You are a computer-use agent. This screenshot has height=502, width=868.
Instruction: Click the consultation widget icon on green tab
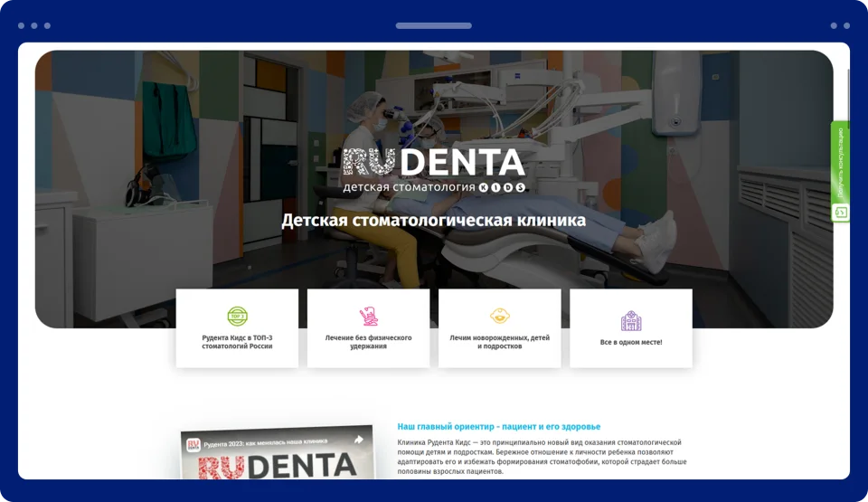pos(840,213)
